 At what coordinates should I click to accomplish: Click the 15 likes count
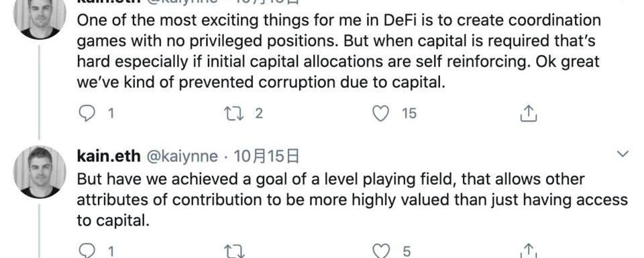coord(409,113)
